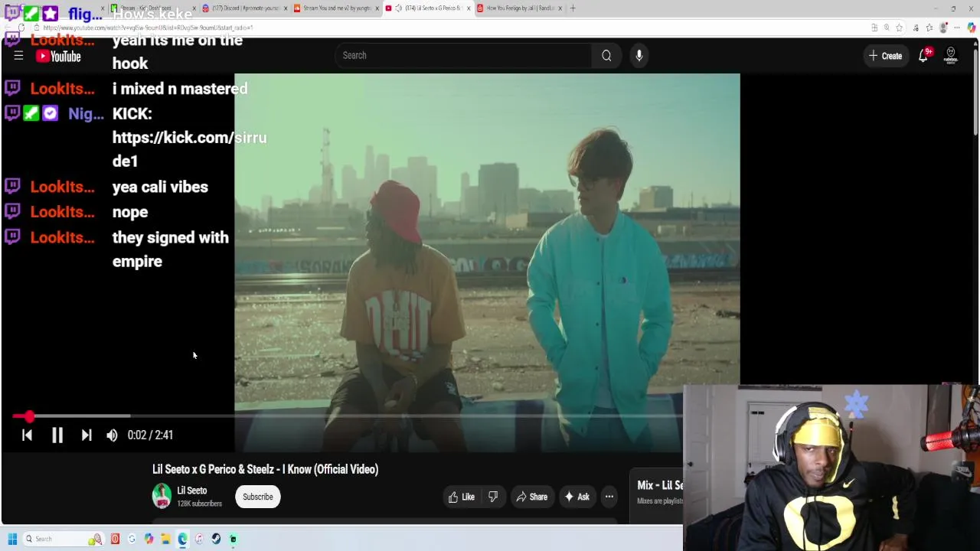Open the Lil Seeto channel name link
980x551 pixels.
(191, 491)
